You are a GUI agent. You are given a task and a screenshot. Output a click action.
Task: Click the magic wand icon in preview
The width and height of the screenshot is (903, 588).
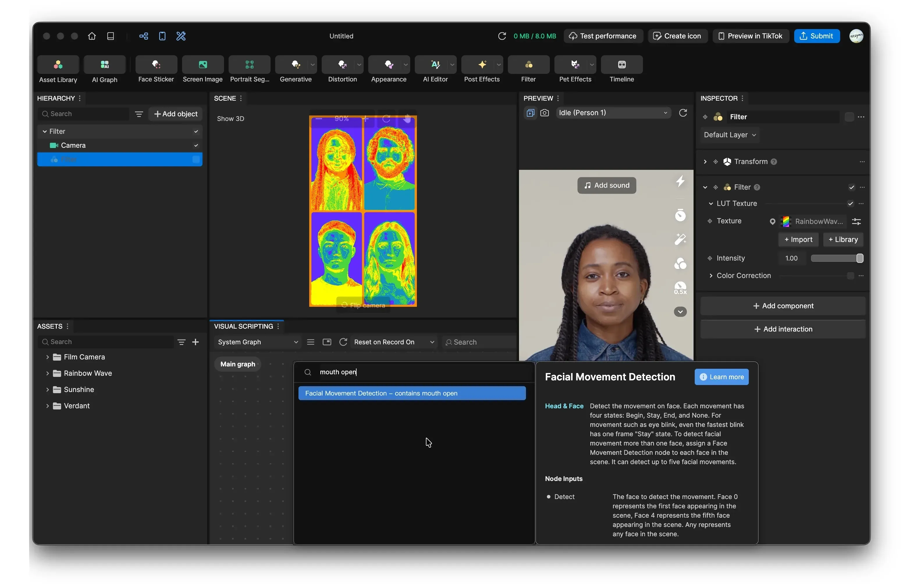tap(680, 239)
